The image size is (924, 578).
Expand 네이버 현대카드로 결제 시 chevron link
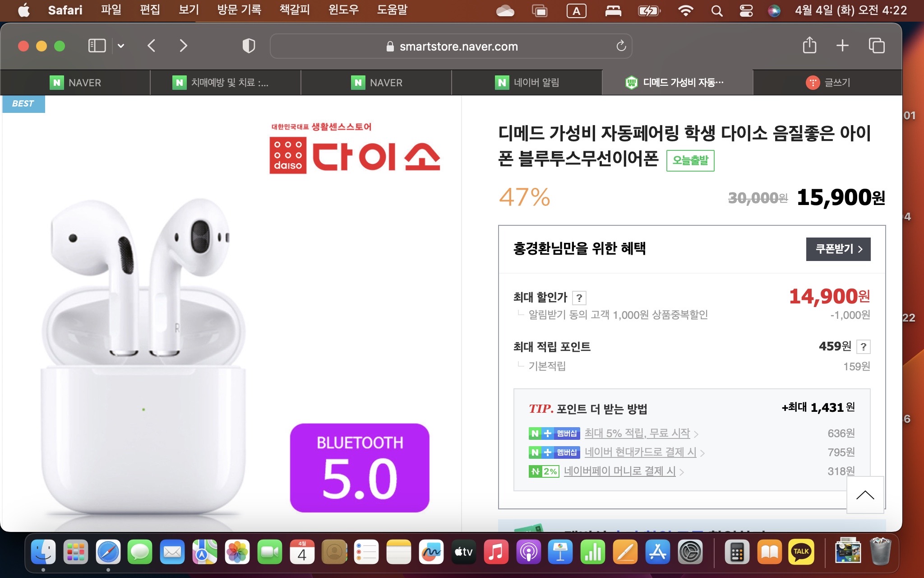coord(702,453)
